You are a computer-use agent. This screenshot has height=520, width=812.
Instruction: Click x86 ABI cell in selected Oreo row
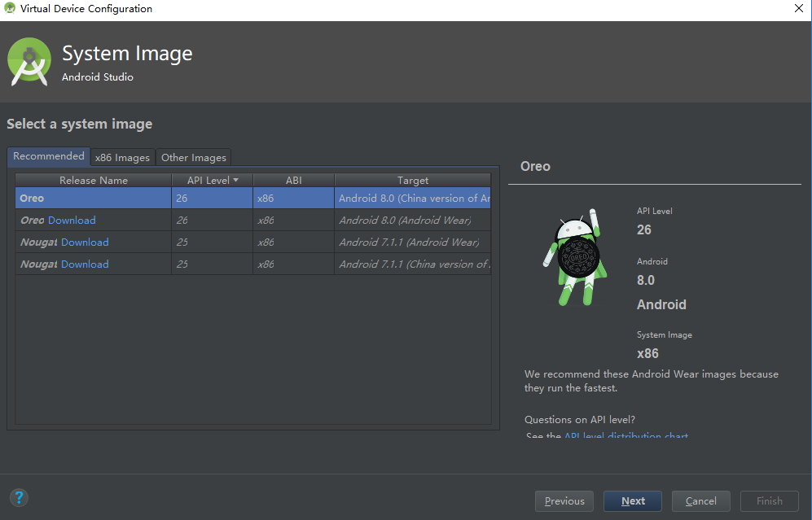[294, 199]
